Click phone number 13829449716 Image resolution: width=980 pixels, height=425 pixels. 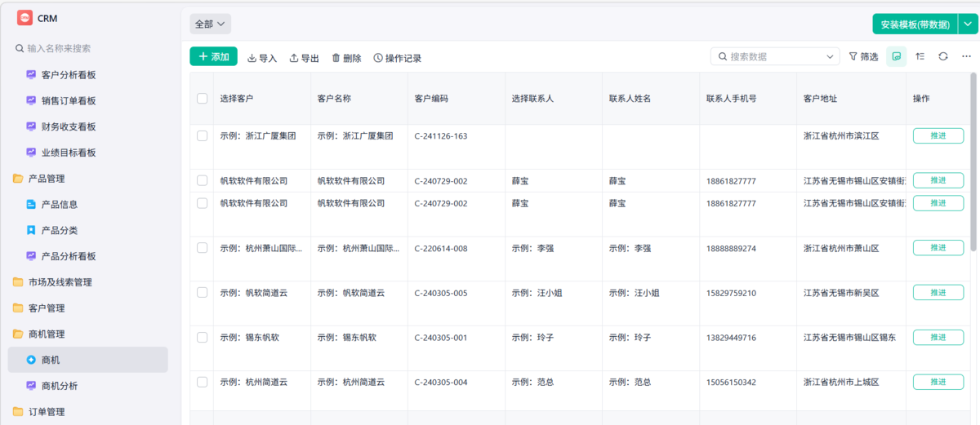[x=731, y=337]
